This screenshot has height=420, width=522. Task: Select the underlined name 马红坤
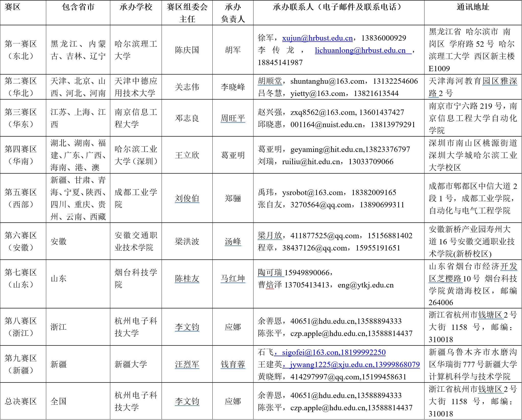click(233, 279)
